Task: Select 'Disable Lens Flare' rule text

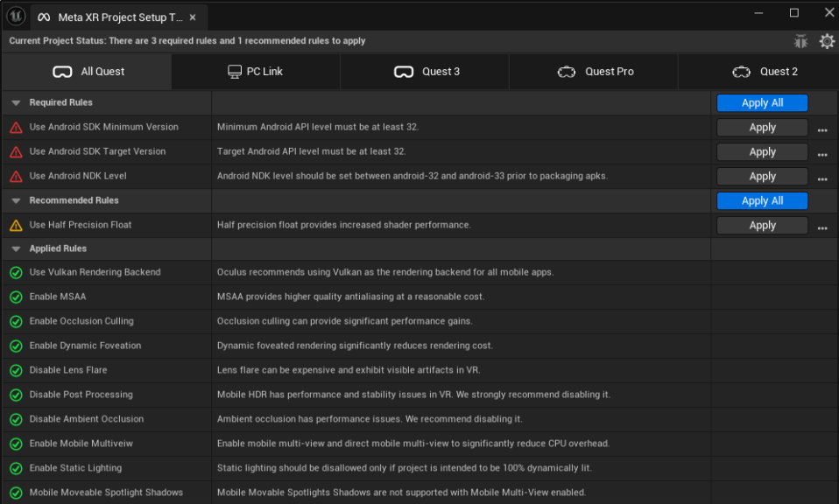Action: point(68,370)
